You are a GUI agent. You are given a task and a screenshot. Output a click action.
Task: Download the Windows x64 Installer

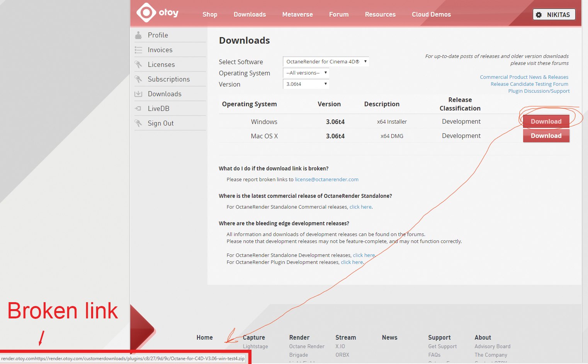pyautogui.click(x=546, y=121)
